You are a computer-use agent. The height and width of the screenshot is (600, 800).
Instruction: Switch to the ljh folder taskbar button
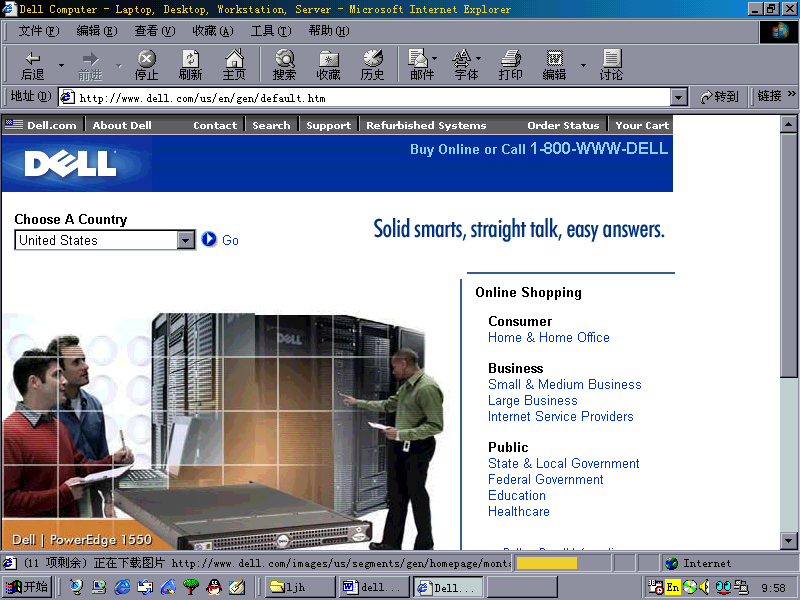[x=299, y=587]
